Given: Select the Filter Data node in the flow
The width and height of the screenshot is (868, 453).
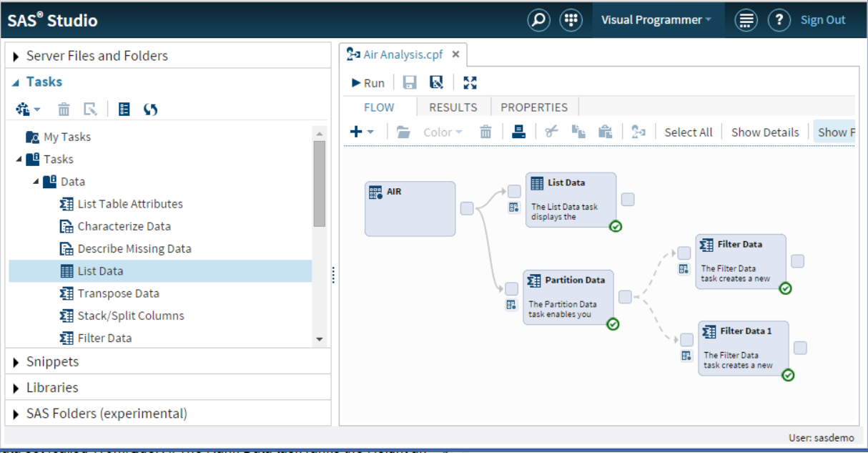Looking at the screenshot, I should point(741,261).
